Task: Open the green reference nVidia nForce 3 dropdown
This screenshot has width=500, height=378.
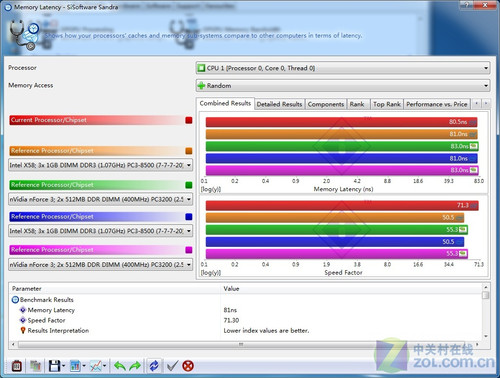Action: pyautogui.click(x=100, y=199)
